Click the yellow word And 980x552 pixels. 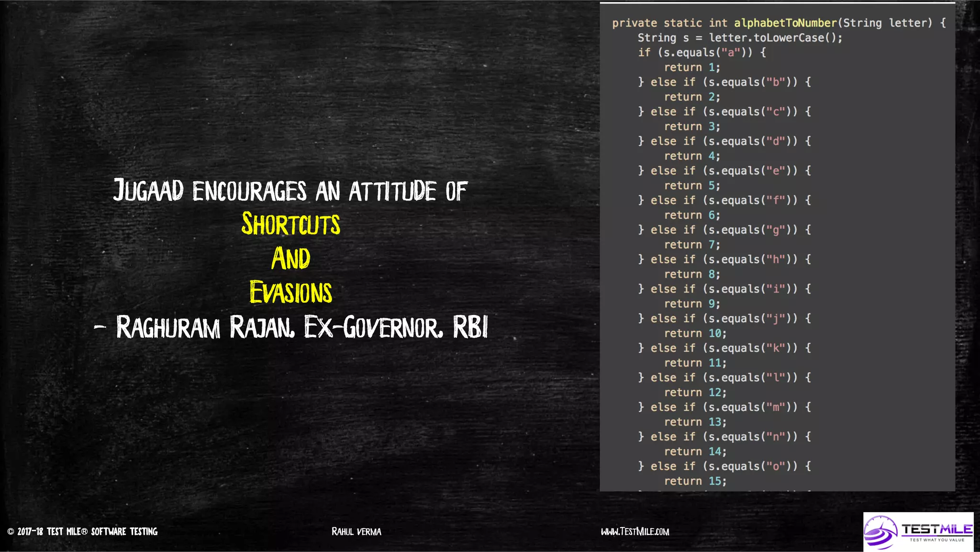[291, 259]
